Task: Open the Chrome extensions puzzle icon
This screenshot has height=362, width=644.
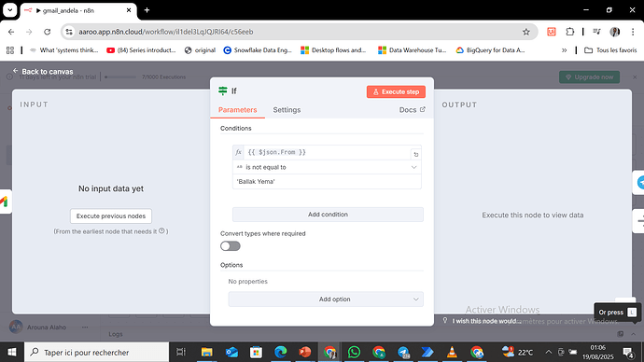Action: click(569, 32)
